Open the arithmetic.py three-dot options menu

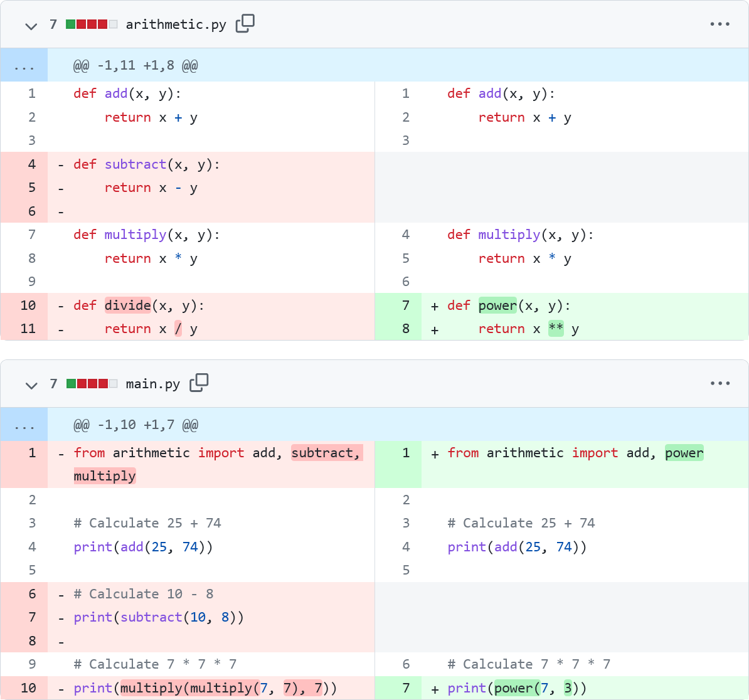pos(720,24)
